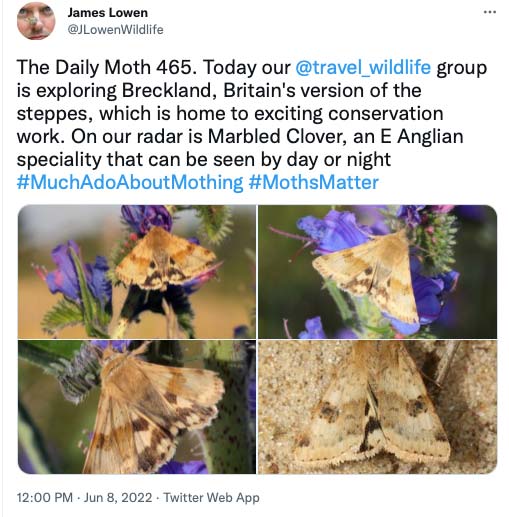
Task: Open the @JLowenWildlife handle
Action: click(115, 30)
